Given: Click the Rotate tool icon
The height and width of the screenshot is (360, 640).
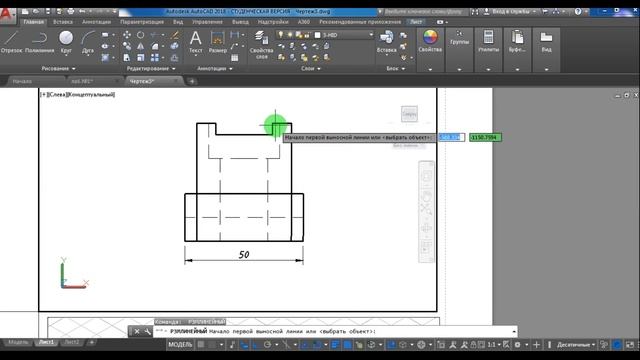Looking at the screenshot, I should coord(140,35).
